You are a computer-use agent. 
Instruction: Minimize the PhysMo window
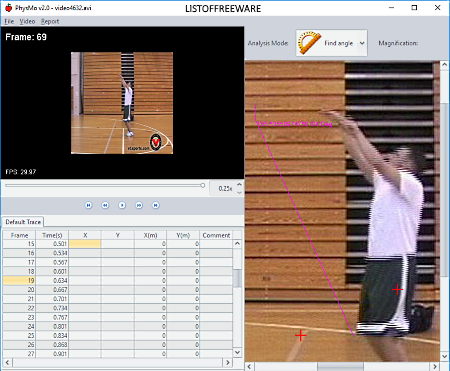(x=392, y=8)
